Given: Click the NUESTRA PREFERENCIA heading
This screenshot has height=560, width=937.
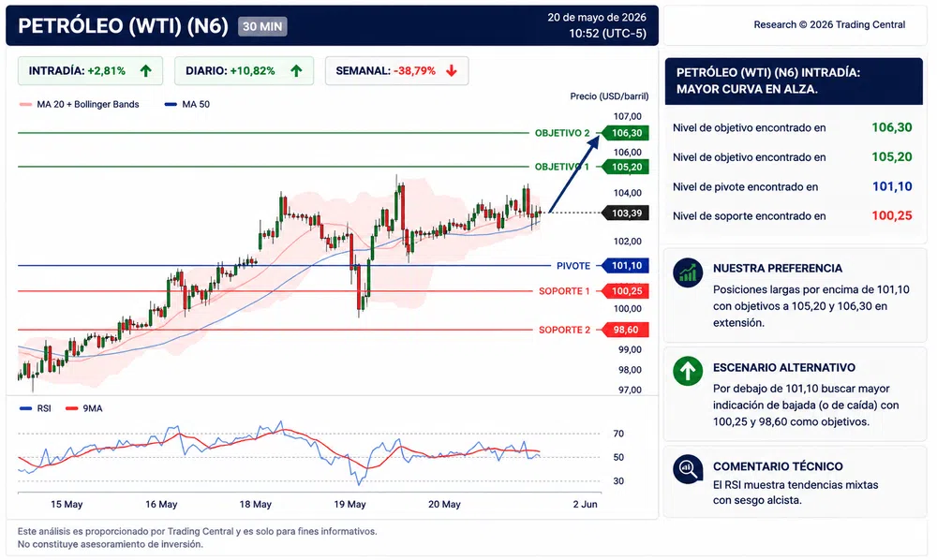Looking at the screenshot, I should coord(778,268).
